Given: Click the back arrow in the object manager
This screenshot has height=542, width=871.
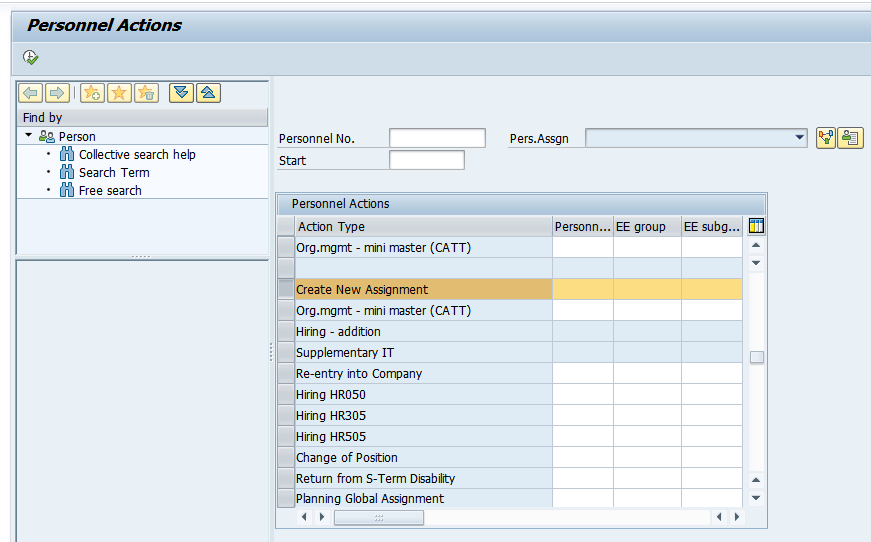Looking at the screenshot, I should pyautogui.click(x=31, y=93).
